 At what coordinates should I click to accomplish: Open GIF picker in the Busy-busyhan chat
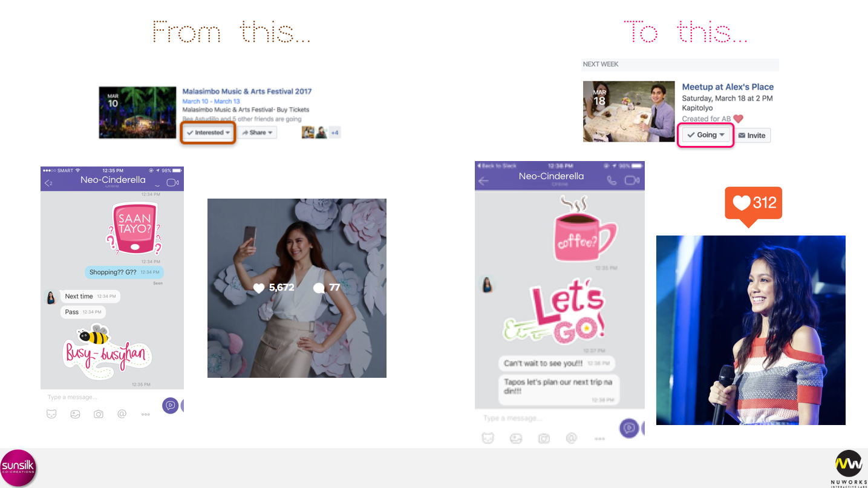tap(75, 414)
